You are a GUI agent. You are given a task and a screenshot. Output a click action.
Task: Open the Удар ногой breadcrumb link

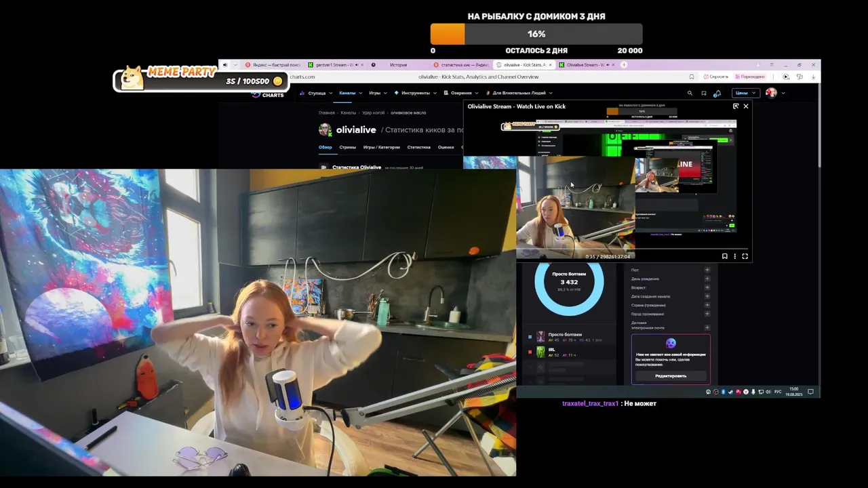coord(373,113)
